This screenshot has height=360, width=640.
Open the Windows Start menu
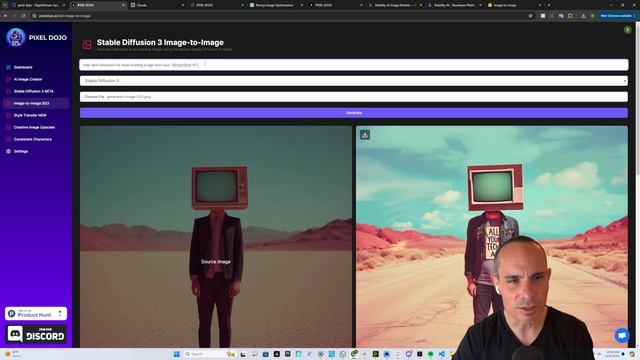coord(177,354)
